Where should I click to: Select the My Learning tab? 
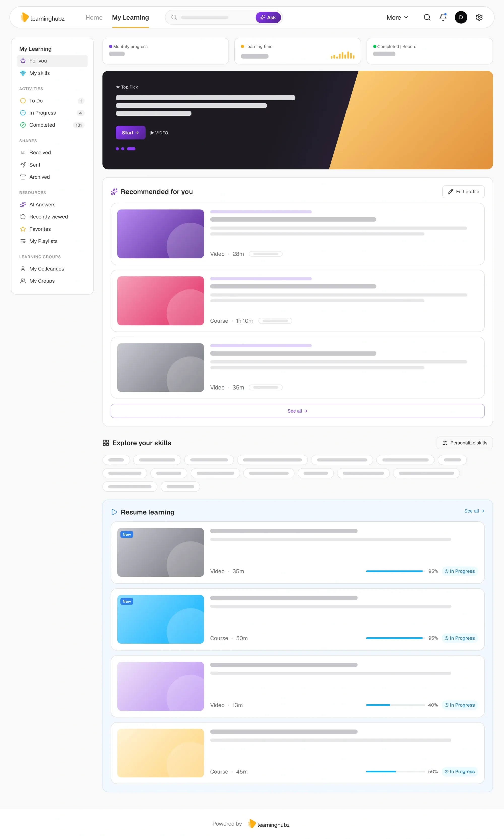131,17
